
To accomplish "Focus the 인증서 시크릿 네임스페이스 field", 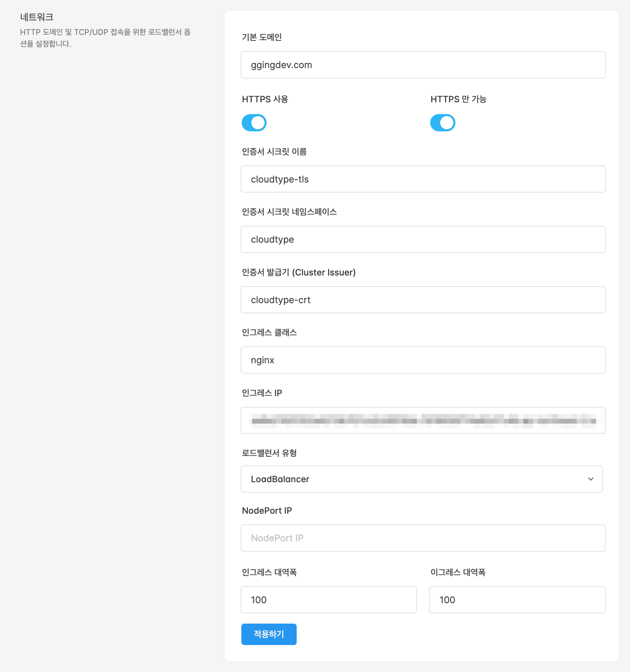I will click(423, 240).
